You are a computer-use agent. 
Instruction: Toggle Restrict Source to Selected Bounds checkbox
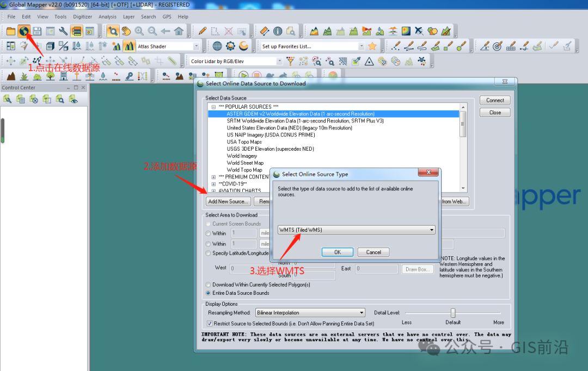[x=210, y=324]
